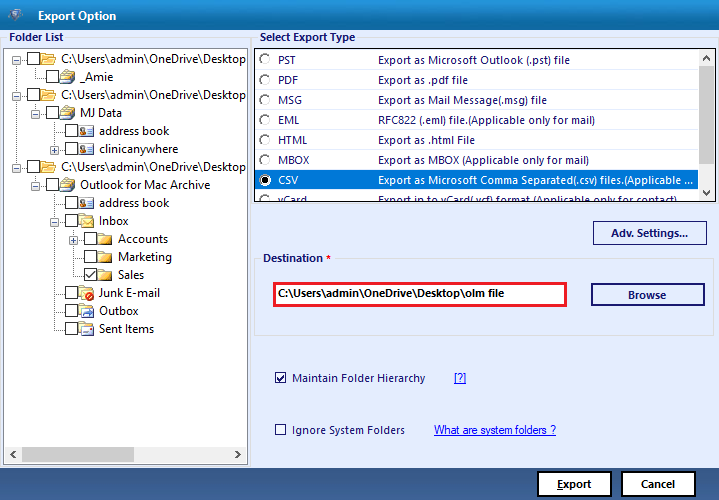
Task: Click export type list scroll down arrow
Action: pyautogui.click(x=707, y=193)
